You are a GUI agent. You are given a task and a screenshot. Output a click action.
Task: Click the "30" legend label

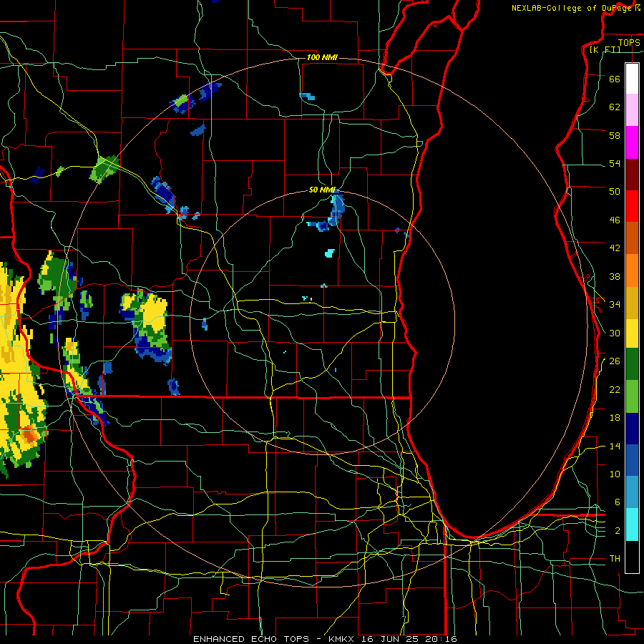tap(615, 333)
